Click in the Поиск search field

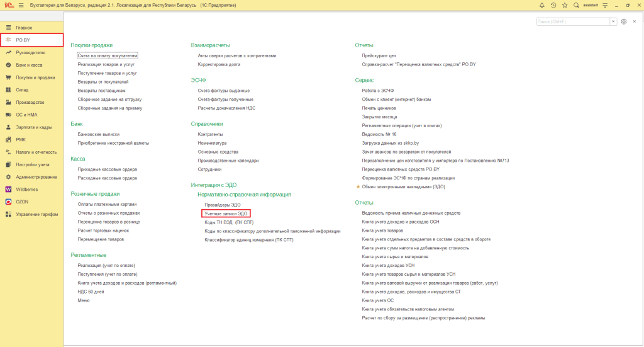(572, 21)
